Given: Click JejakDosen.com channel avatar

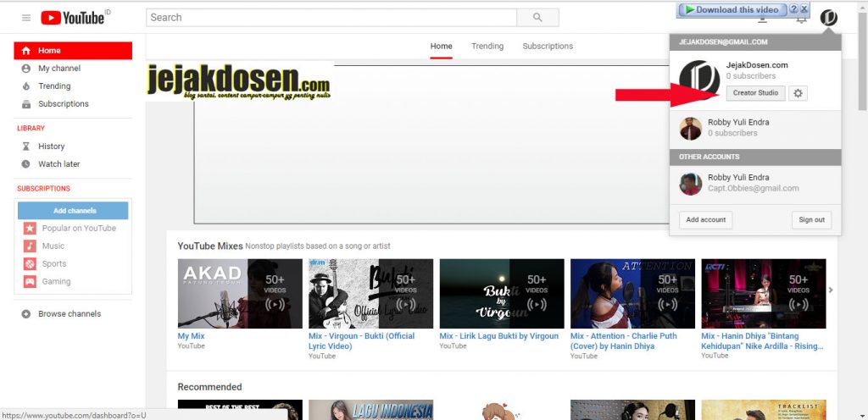Looking at the screenshot, I should 699,81.
